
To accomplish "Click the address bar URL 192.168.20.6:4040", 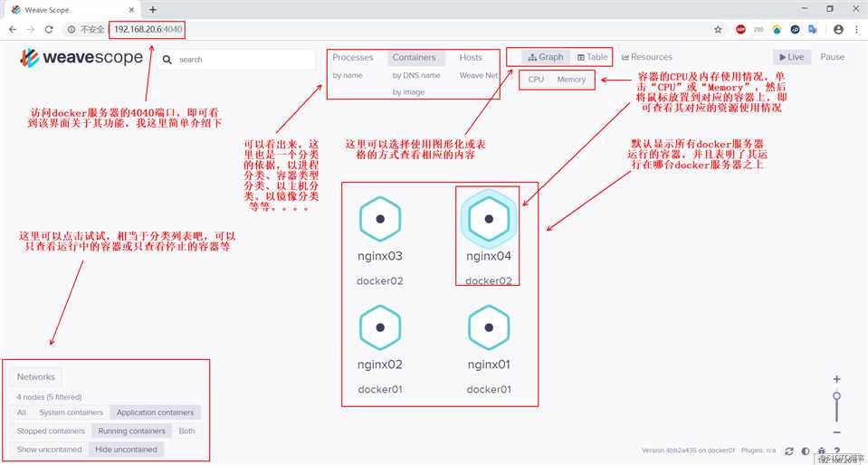I will coord(148,30).
